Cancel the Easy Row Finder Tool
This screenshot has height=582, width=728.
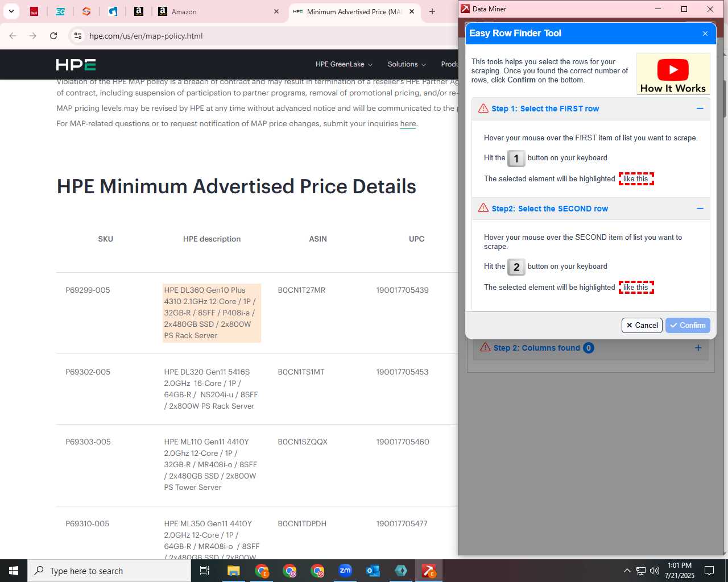point(642,325)
